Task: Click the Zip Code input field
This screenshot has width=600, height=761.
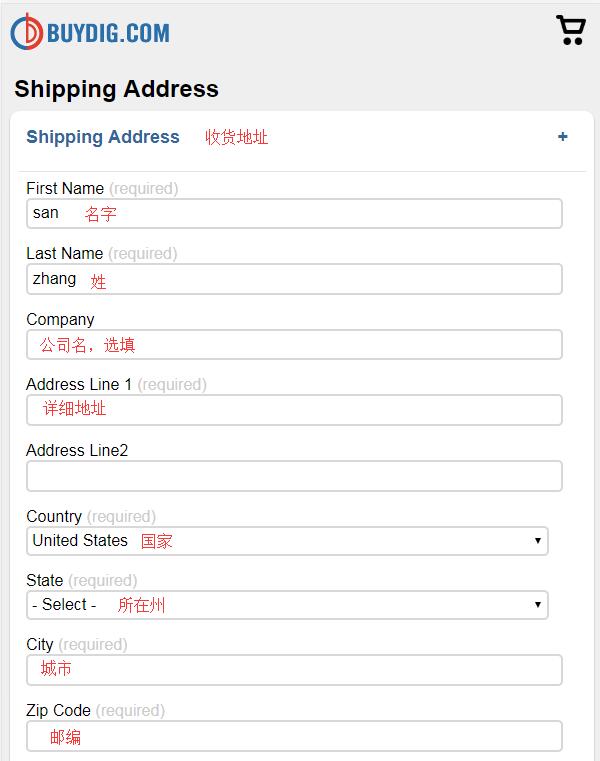Action: [x=294, y=736]
